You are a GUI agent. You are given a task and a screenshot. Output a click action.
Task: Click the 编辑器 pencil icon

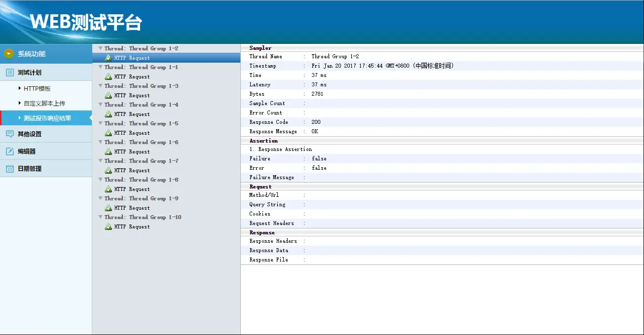coord(9,151)
